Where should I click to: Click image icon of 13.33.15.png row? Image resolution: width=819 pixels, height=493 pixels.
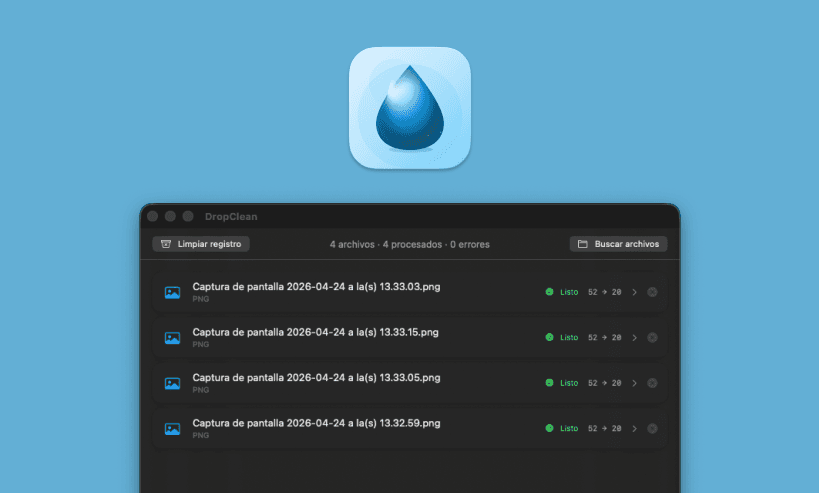point(172,338)
